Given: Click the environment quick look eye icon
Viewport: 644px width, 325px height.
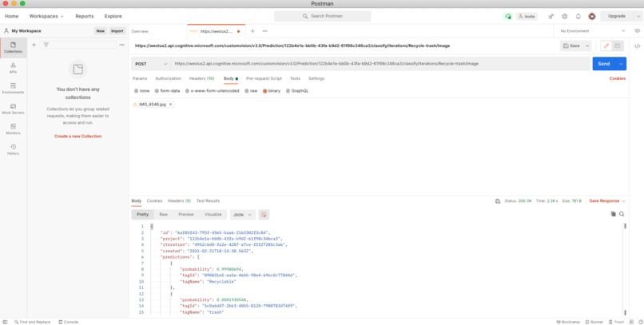Looking at the screenshot, I should tap(637, 31).
